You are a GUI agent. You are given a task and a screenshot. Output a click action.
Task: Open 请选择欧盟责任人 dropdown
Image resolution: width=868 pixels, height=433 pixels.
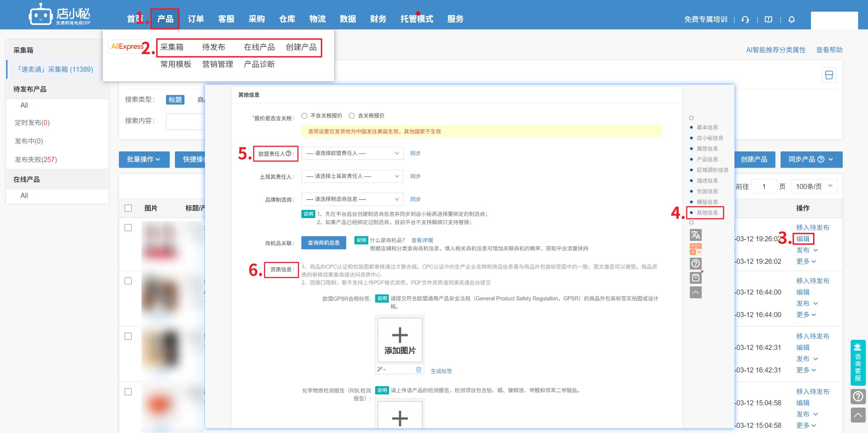(x=352, y=153)
